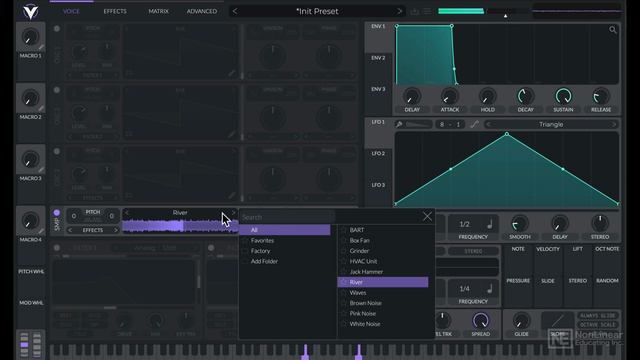Open the EFFECTS tab
640x360 pixels.
pyautogui.click(x=115, y=11)
